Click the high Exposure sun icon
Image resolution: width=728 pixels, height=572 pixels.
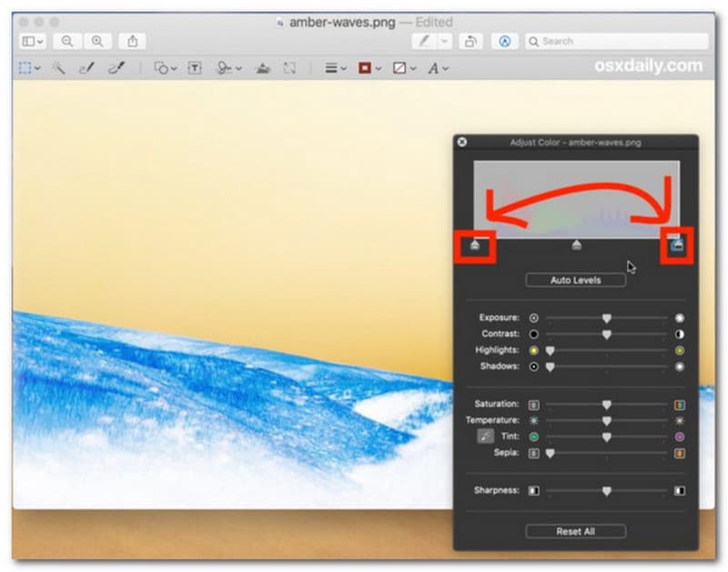[x=680, y=318]
